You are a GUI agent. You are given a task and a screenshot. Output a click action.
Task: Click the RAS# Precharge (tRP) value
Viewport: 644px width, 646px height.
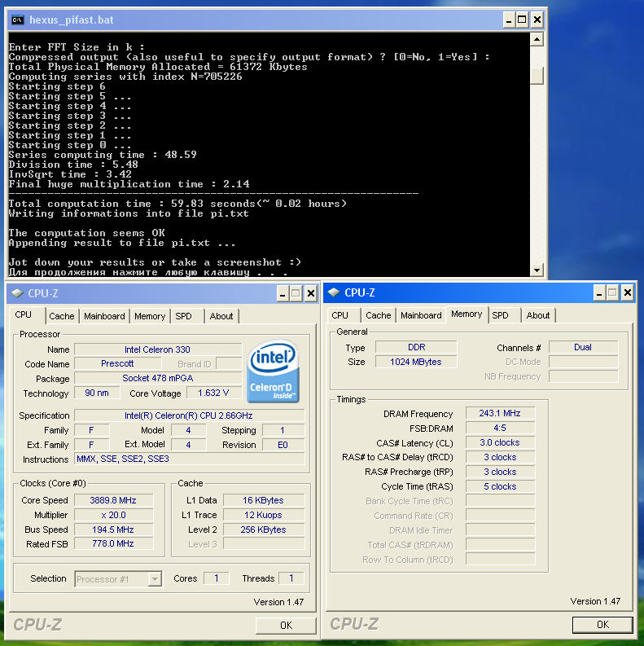[x=500, y=472]
